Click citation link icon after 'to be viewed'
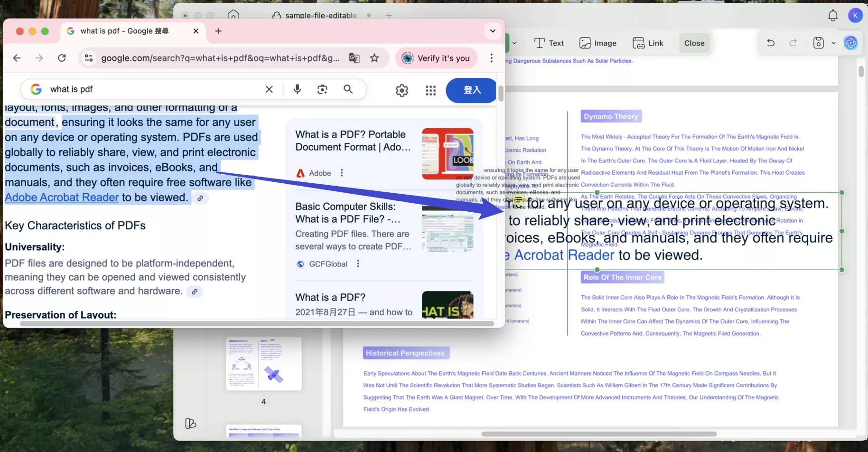This screenshot has width=868, height=452. tap(200, 198)
